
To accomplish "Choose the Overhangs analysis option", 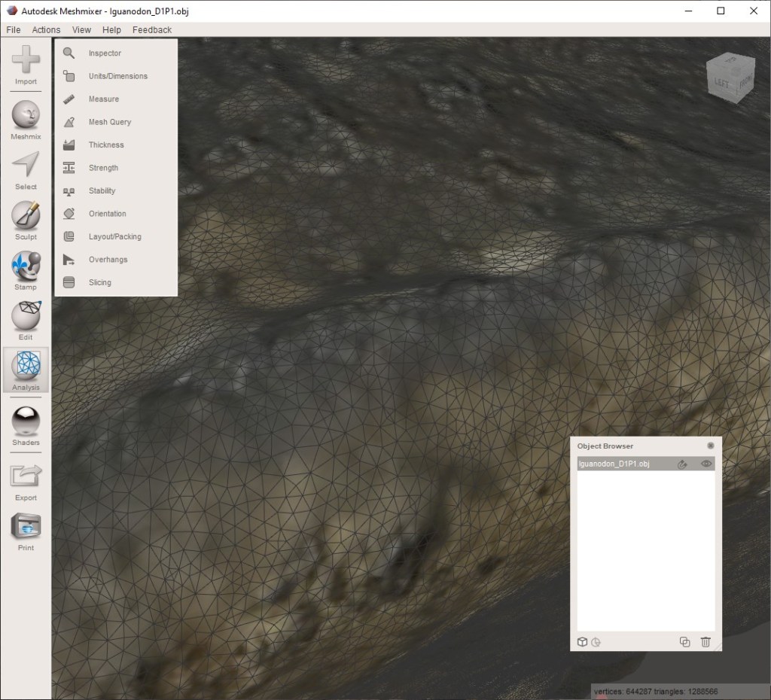I will [108, 260].
